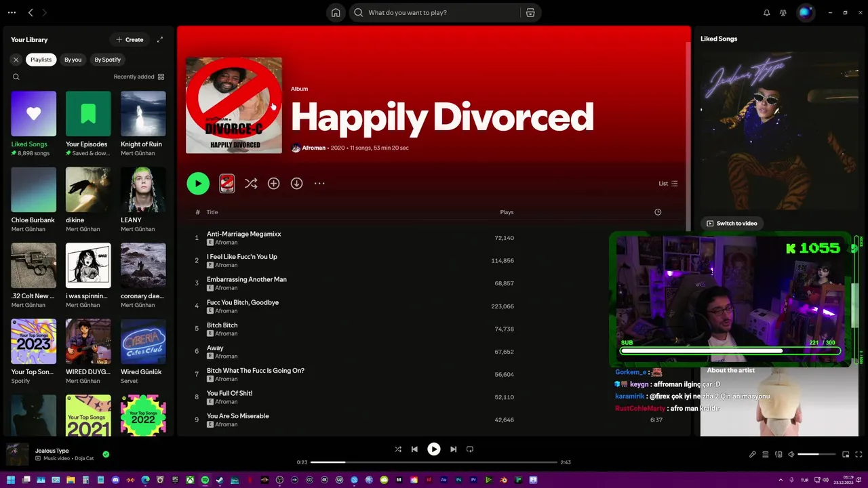Image resolution: width=868 pixels, height=488 pixels.
Task: Skip to the previous track
Action: point(414,449)
